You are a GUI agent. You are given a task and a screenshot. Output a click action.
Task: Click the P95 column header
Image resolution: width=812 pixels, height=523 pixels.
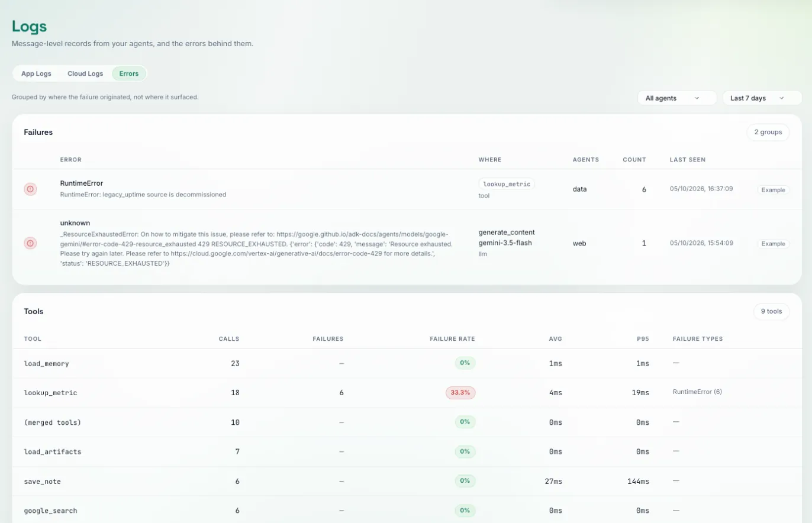[643, 339]
